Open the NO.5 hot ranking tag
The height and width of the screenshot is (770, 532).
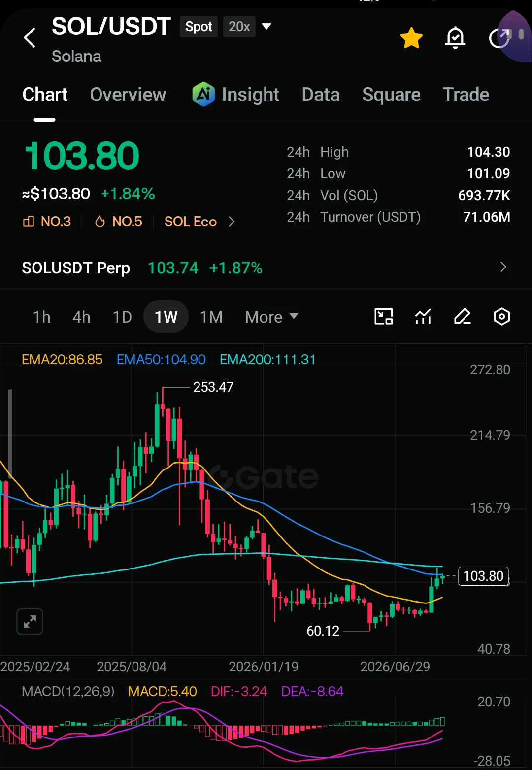click(x=118, y=222)
